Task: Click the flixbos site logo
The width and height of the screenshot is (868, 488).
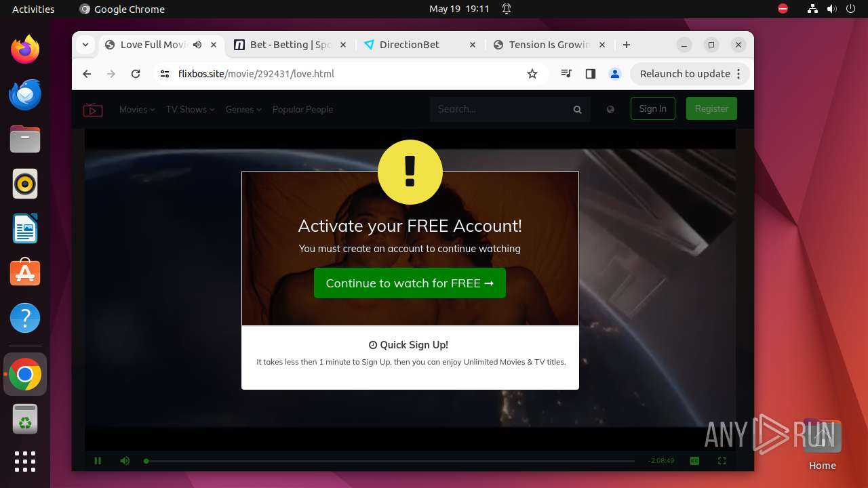Action: click(93, 110)
